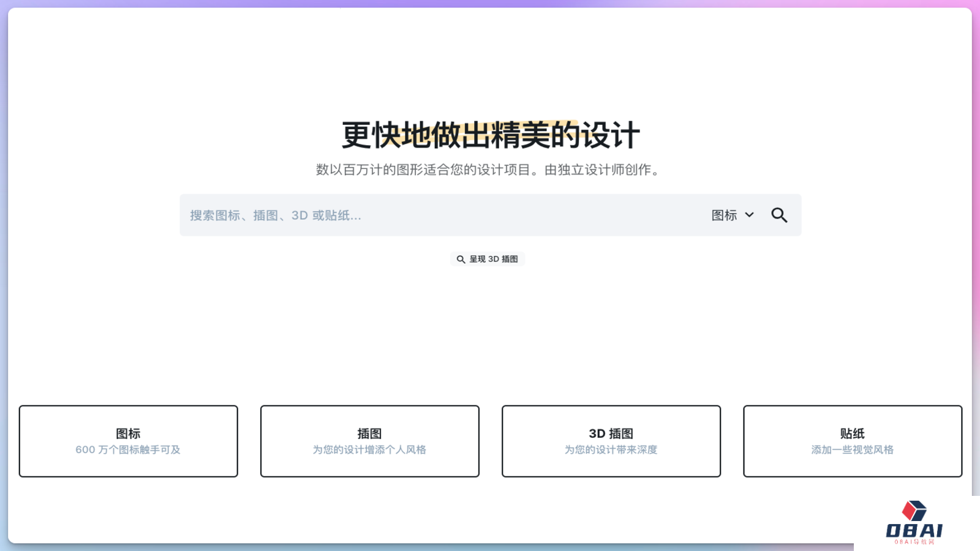Viewport: 980px width, 551px height.
Task: Click the OBAI导航网 watermark text
Action: 914,542
